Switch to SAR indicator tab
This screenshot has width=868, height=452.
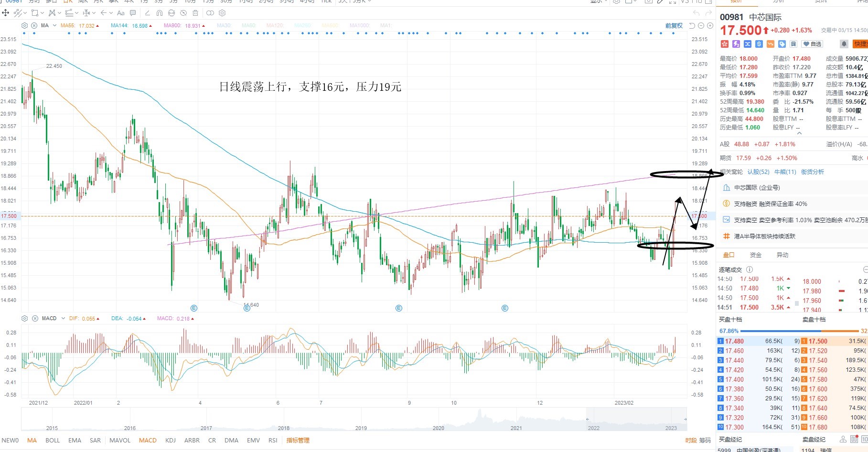point(95,441)
